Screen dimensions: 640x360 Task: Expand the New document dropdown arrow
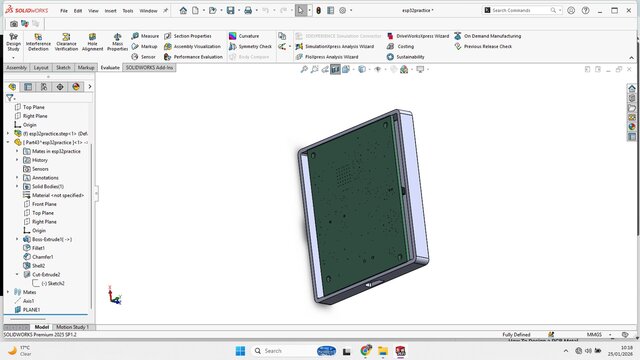point(204,11)
